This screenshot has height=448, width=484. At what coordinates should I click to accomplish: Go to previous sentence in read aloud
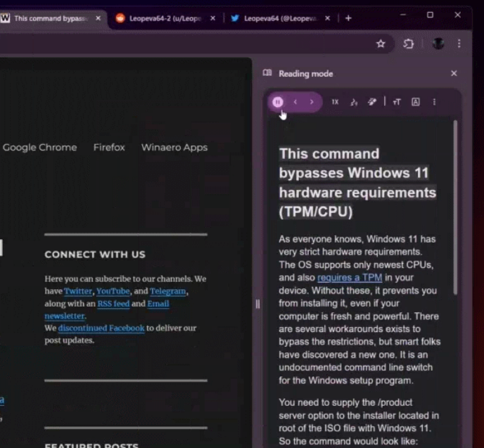coord(295,102)
